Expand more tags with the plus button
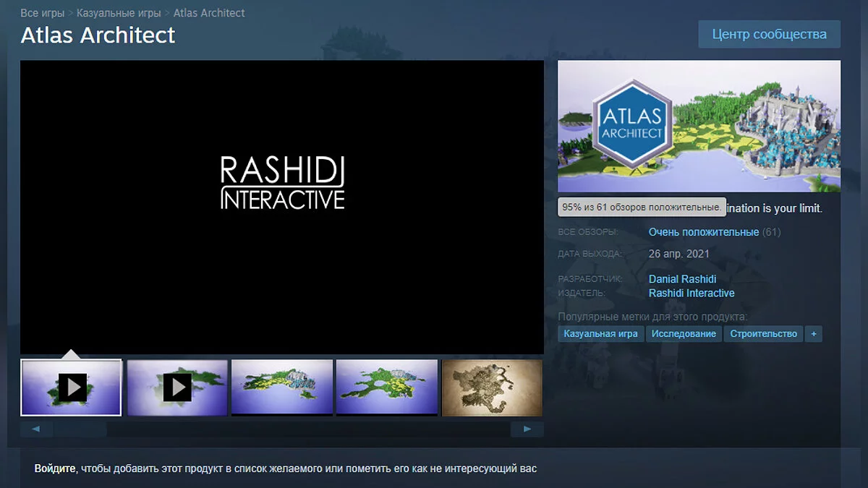This screenshot has height=488, width=868. 814,333
